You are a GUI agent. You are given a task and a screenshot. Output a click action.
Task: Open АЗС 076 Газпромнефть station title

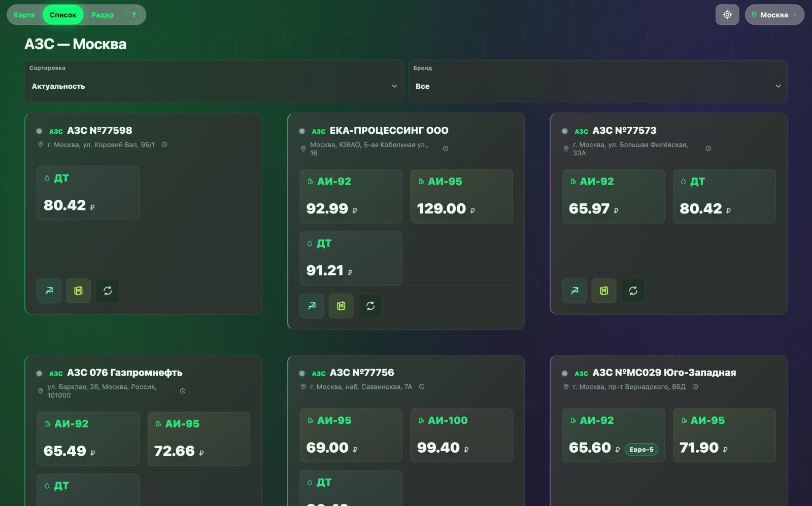pos(125,373)
